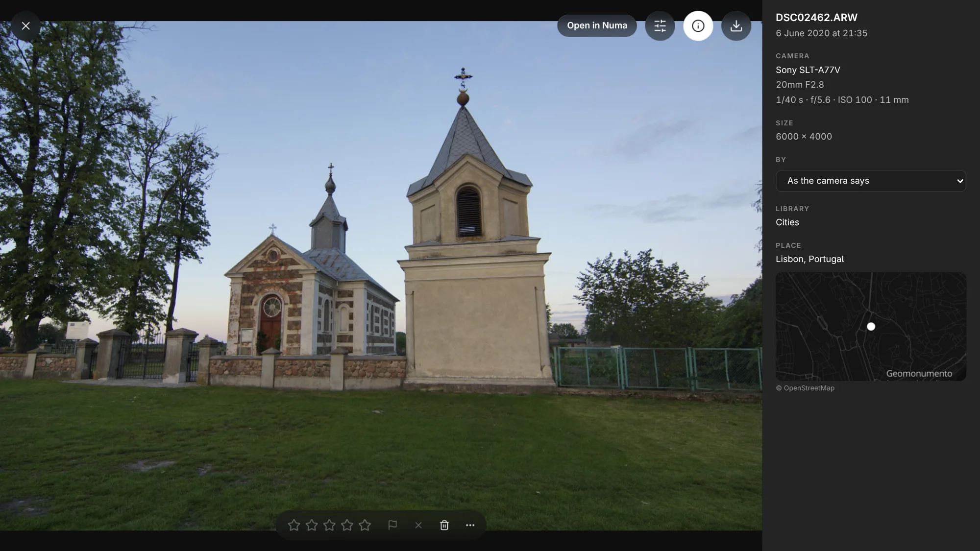Click the location marker on the map

(871, 326)
